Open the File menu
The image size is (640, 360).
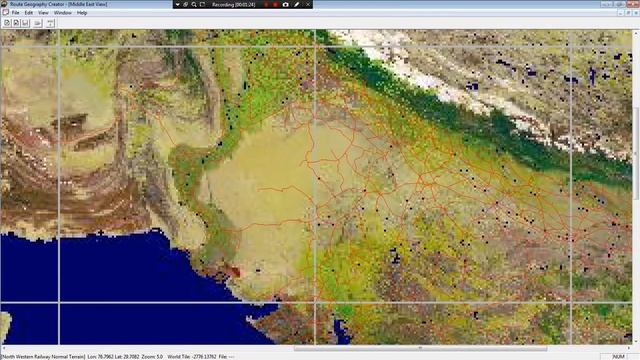click(16, 13)
